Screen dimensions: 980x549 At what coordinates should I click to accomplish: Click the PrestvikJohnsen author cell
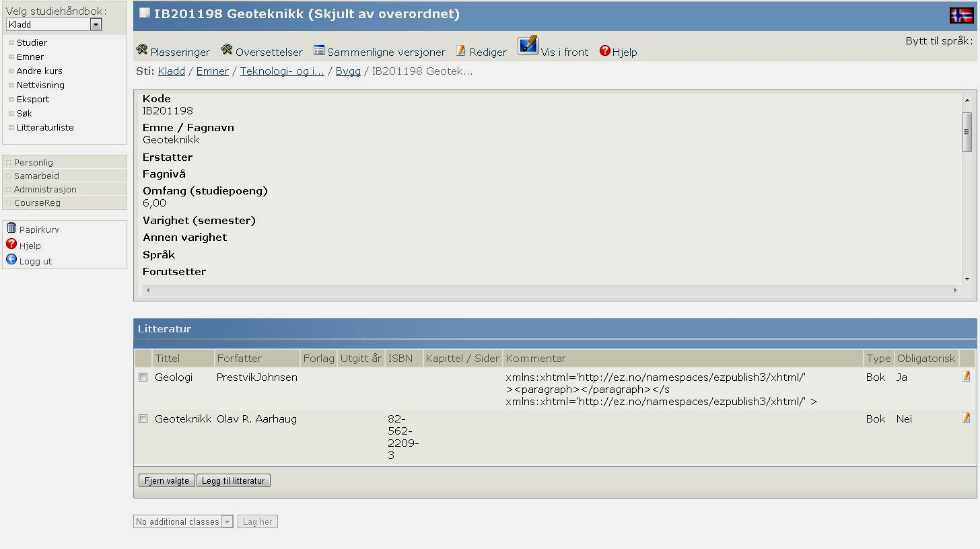(257, 377)
